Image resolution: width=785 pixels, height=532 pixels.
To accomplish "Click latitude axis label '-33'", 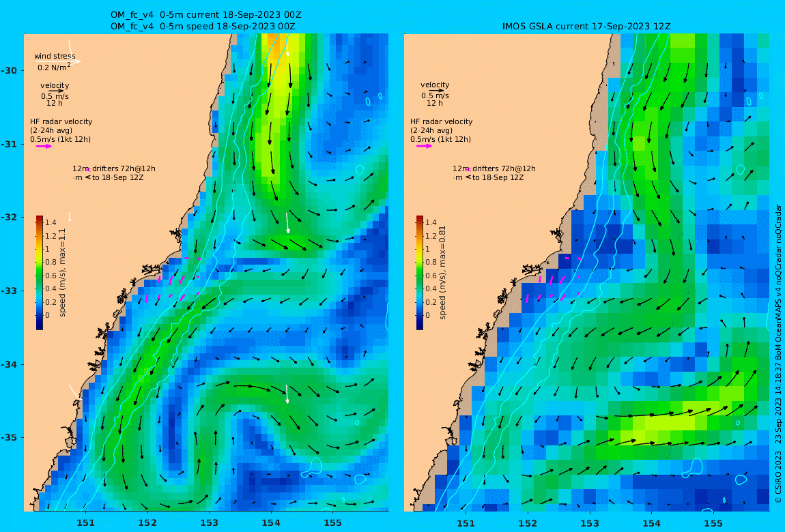I will click(x=8, y=291).
